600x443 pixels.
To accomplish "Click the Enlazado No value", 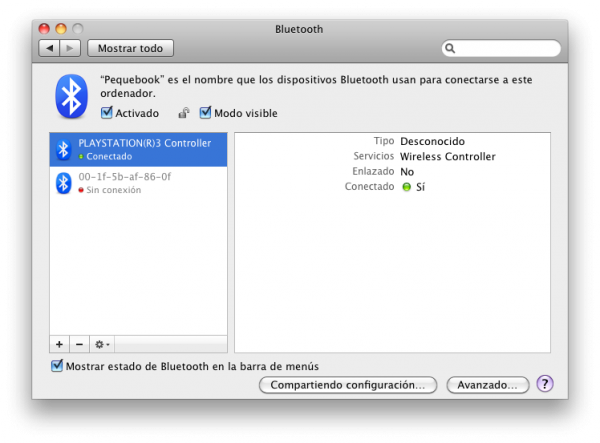I will pos(407,172).
